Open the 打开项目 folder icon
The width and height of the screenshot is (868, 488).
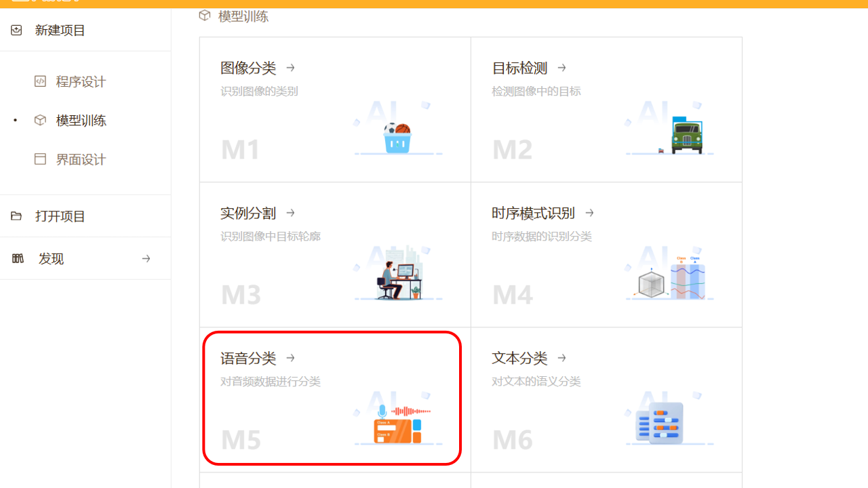[15, 216]
